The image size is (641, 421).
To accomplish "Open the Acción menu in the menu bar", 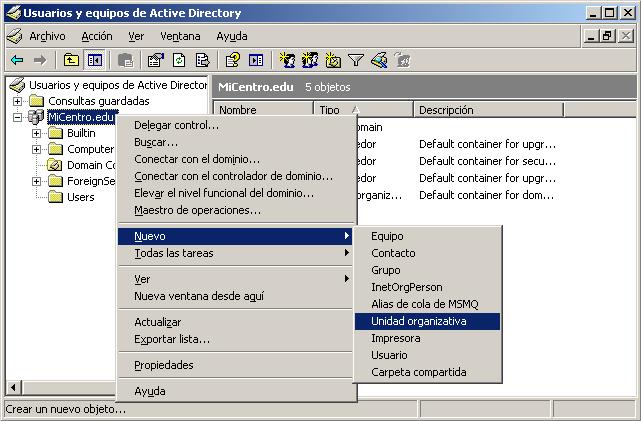I will [x=97, y=36].
